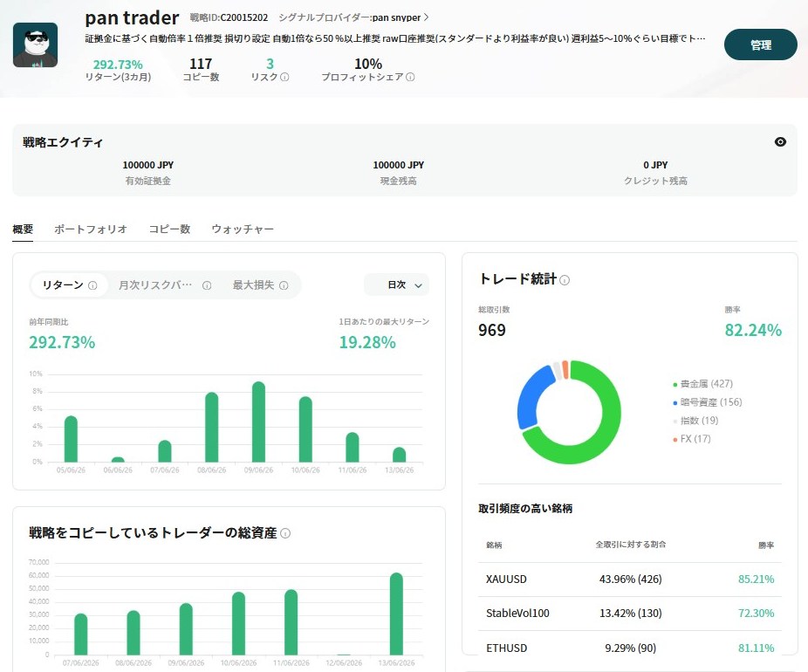The width and height of the screenshot is (808, 672).
Task: Open the 管理 management button
Action: 761,45
